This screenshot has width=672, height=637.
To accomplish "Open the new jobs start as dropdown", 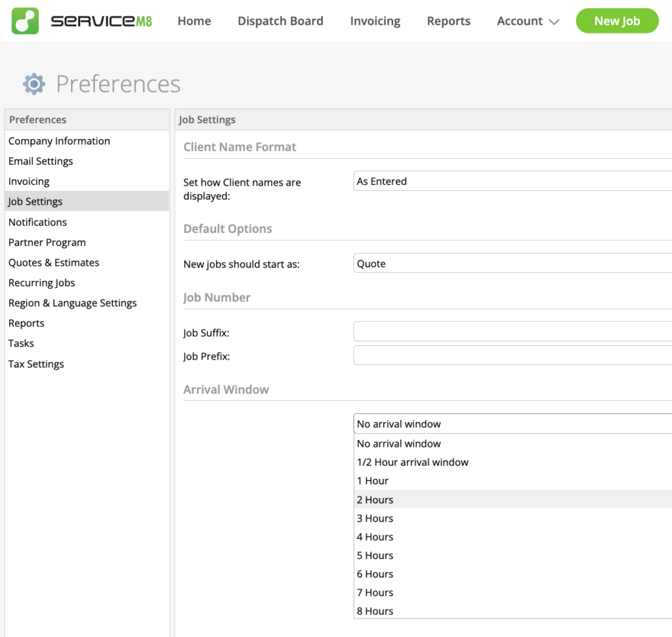I will click(x=512, y=264).
